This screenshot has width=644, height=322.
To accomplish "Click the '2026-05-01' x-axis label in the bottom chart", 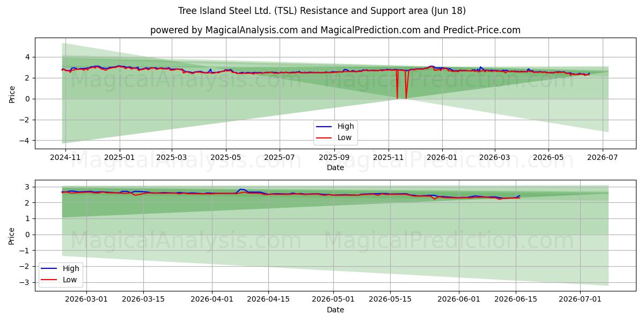I will [x=332, y=300].
